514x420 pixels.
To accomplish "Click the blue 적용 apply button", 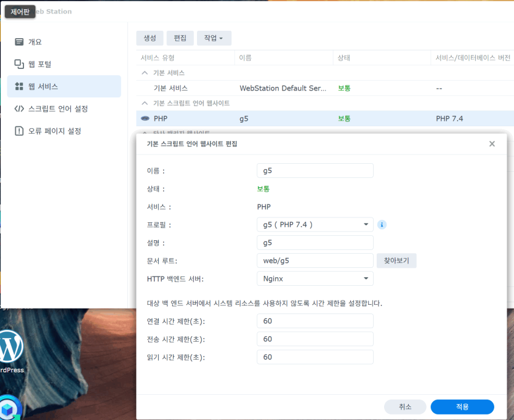I will [462, 407].
